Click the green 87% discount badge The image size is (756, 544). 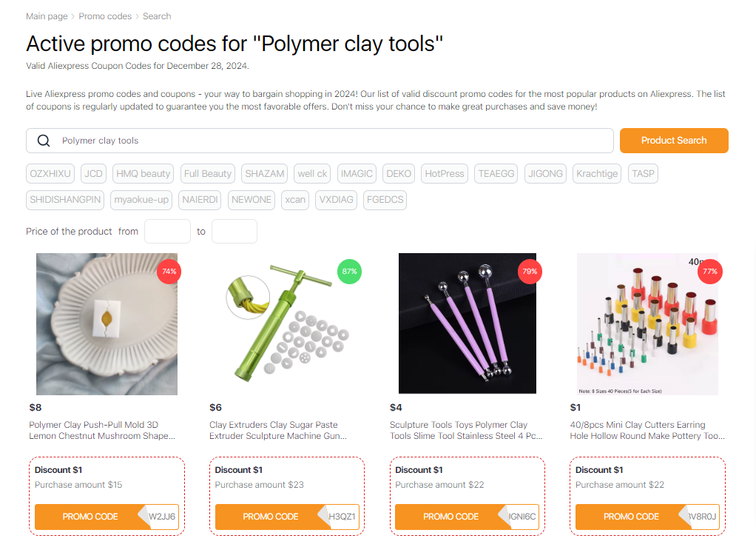(x=350, y=272)
